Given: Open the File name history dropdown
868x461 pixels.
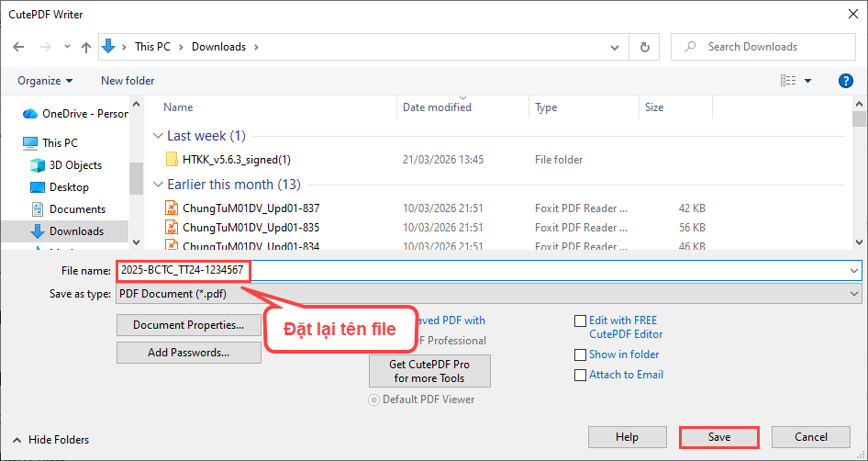Looking at the screenshot, I should [x=855, y=271].
